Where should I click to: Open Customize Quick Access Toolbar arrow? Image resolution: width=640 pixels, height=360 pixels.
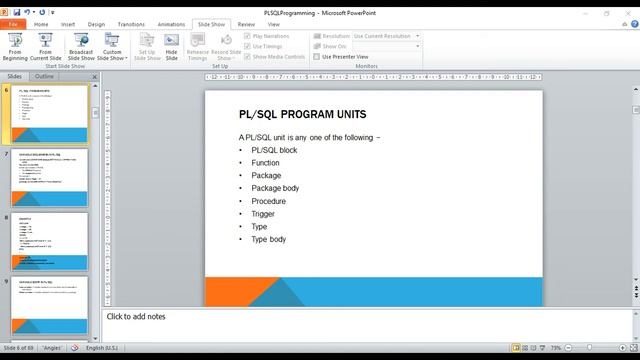click(53, 13)
